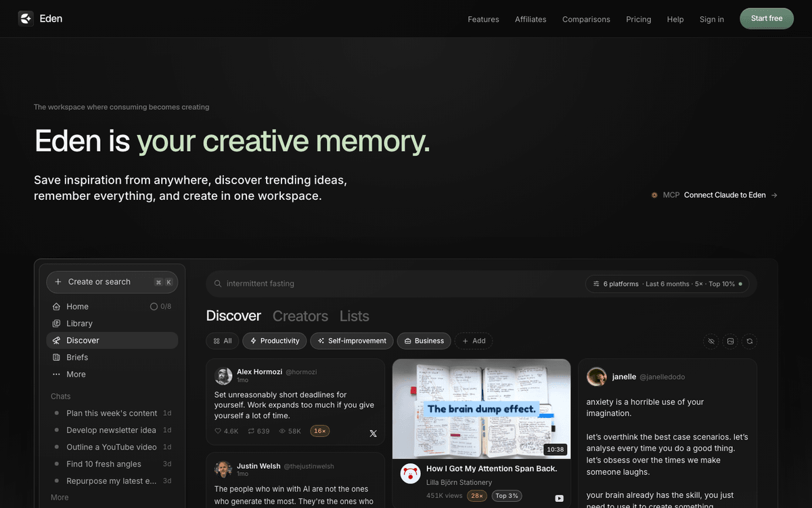Click janelle's profile avatar
This screenshot has width=812, height=508.
pos(596,377)
